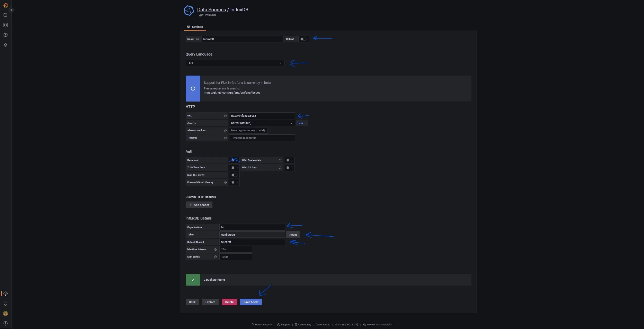Screen dimensions: 644x329
Task: Click the info icon in the Flux beta notice
Action: 193,88
